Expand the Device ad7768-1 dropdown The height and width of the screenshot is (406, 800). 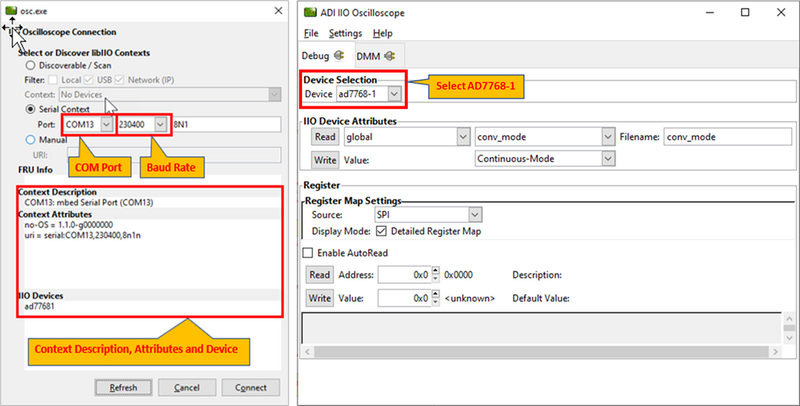click(396, 94)
